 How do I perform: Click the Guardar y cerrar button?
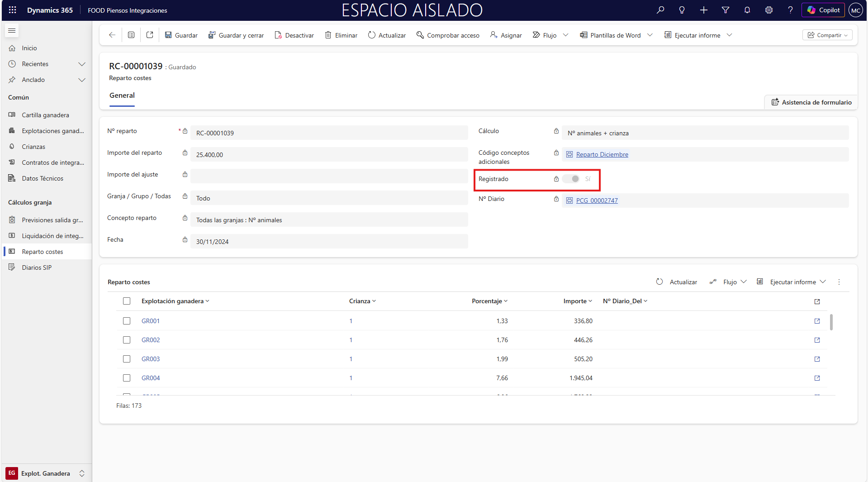coord(236,35)
